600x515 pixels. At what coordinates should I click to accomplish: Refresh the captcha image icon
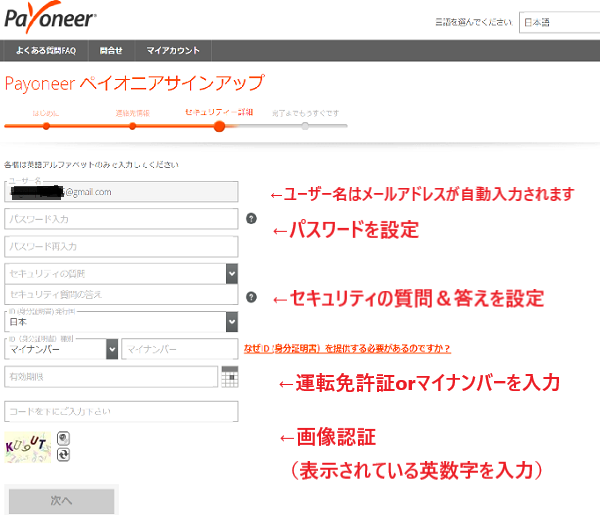click(63, 455)
